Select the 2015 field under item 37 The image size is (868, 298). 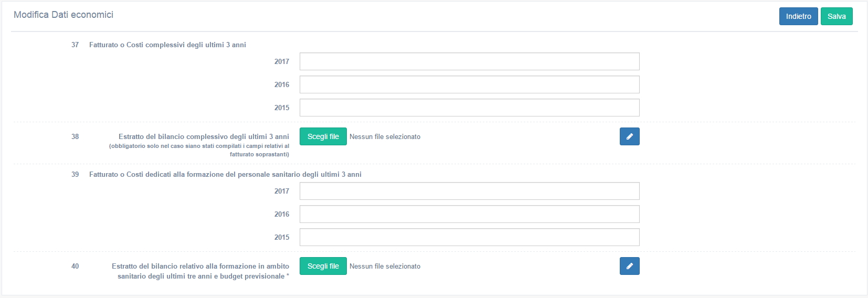click(469, 108)
